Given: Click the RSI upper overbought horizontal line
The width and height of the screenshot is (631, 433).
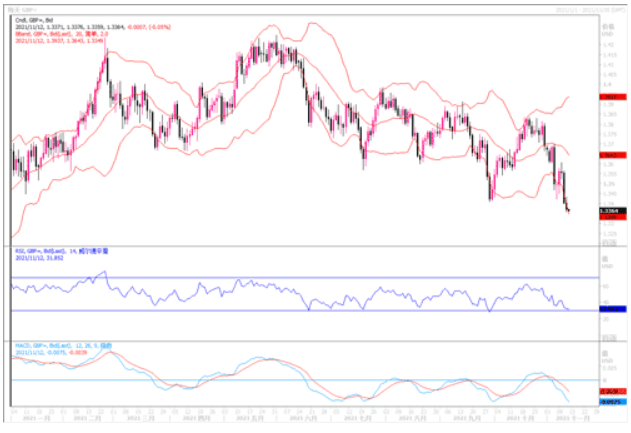Looking at the screenshot, I should coord(300,277).
